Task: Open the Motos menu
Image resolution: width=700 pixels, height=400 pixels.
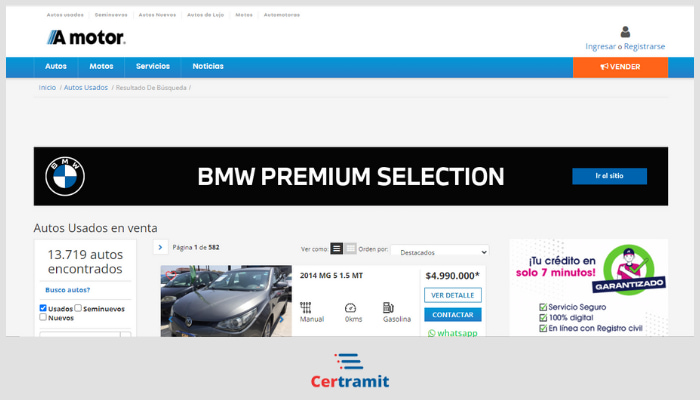Action: point(101,67)
